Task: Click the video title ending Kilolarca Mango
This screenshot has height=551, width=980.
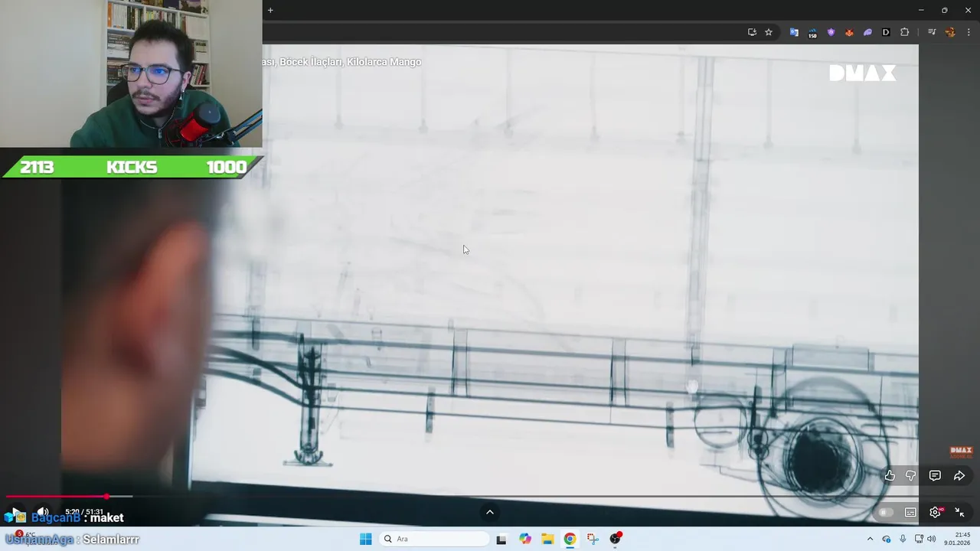Action: 341,62
